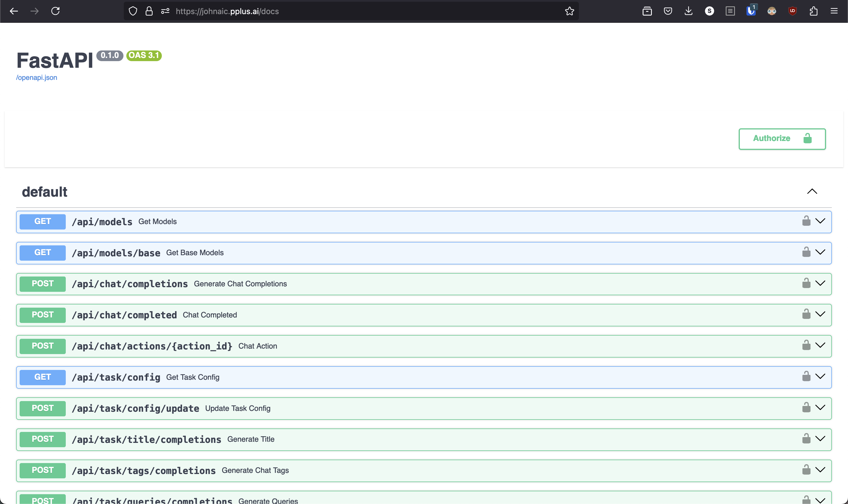Screen dimensions: 848x504
Task: Click POST badge for Generate Chat Tags
Action: point(42,470)
